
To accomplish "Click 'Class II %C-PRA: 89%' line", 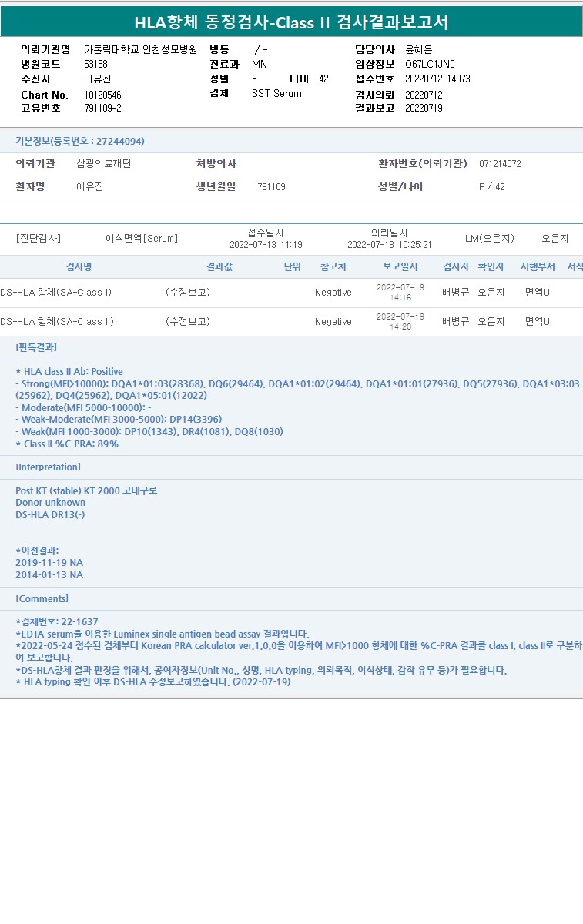I will pyautogui.click(x=67, y=444).
